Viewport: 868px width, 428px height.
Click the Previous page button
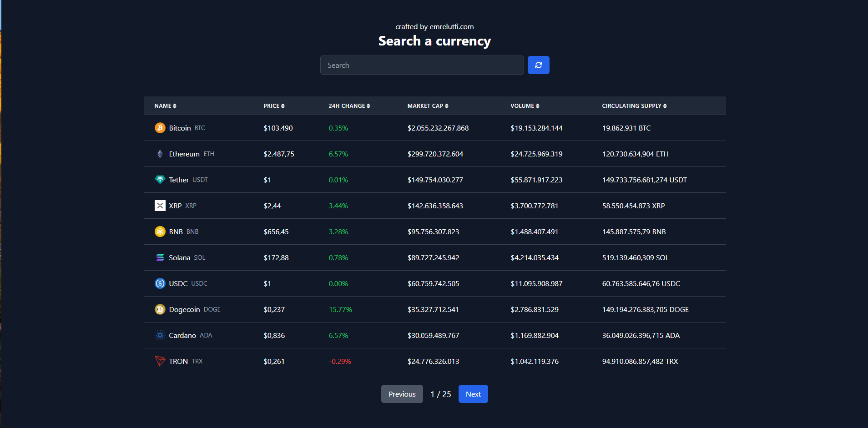pos(402,394)
